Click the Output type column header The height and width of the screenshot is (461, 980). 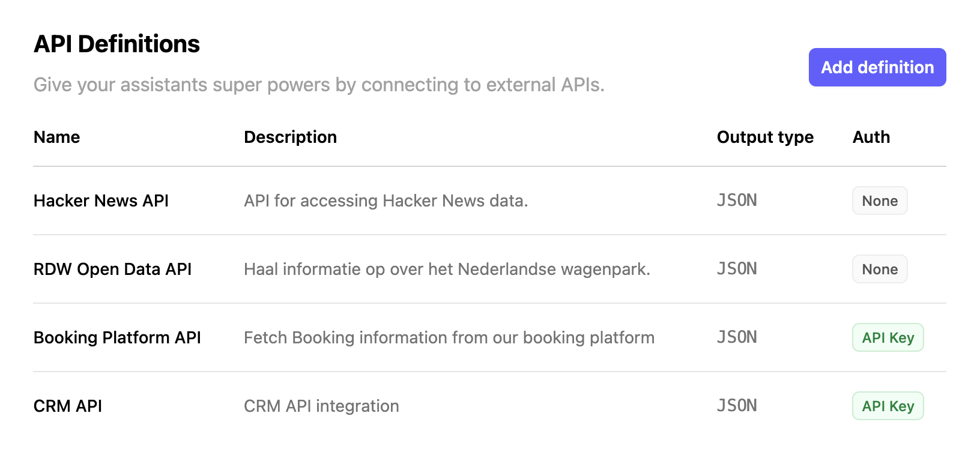tap(765, 137)
